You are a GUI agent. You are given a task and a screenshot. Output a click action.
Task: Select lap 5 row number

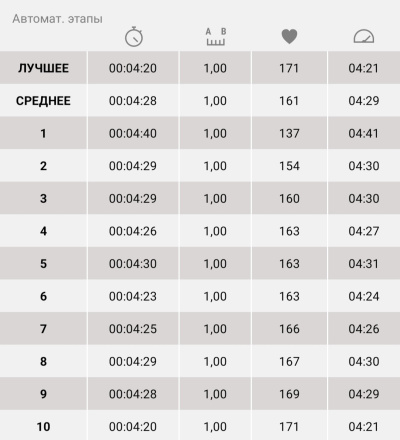coord(43,264)
